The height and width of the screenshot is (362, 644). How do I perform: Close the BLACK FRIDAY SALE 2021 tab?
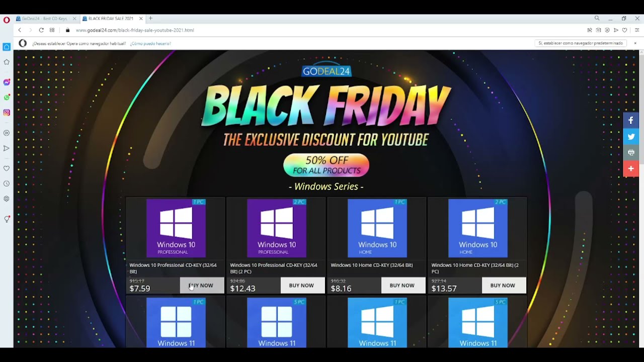pyautogui.click(x=141, y=19)
